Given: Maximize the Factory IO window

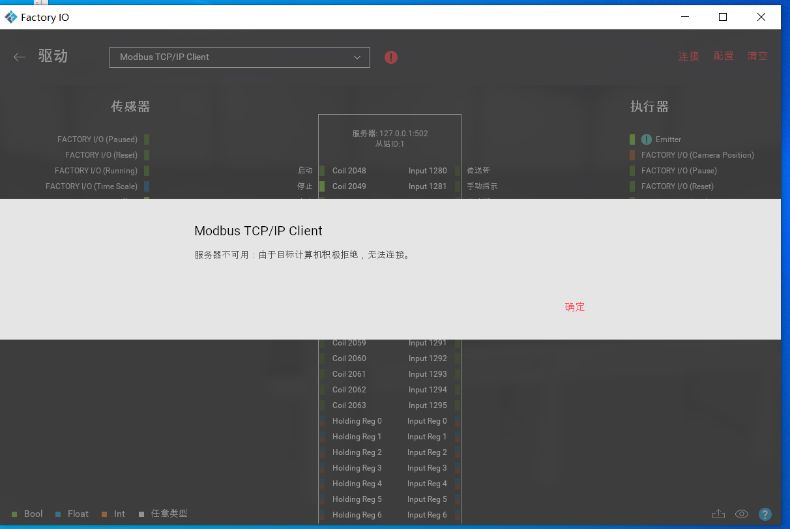Looking at the screenshot, I should tap(723, 17).
